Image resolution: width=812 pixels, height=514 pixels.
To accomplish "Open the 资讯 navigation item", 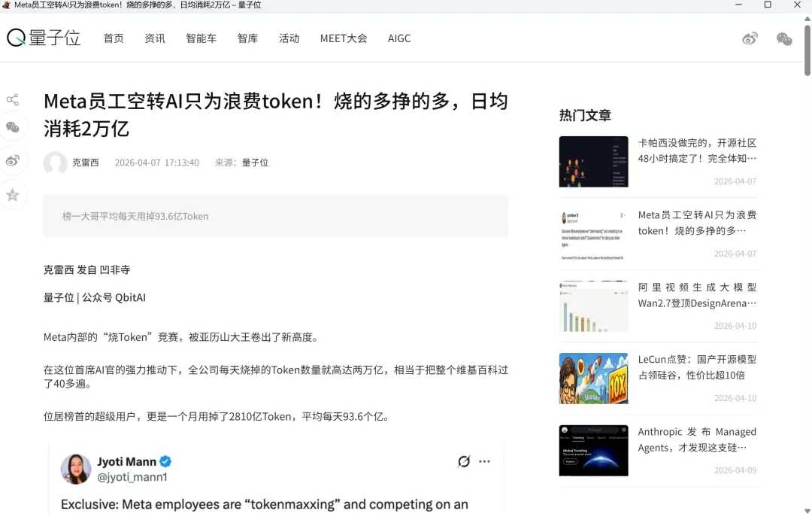I will pyautogui.click(x=155, y=38).
